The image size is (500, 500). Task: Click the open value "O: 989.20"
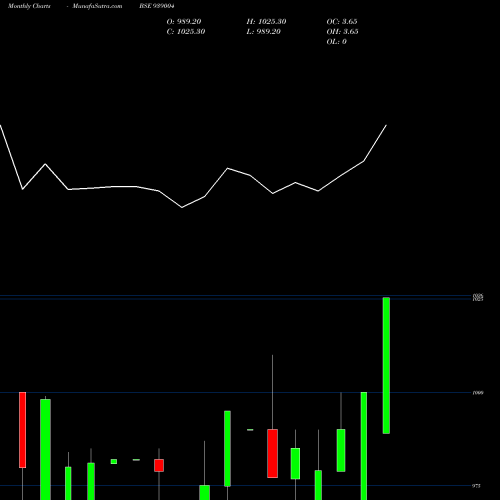point(184,22)
